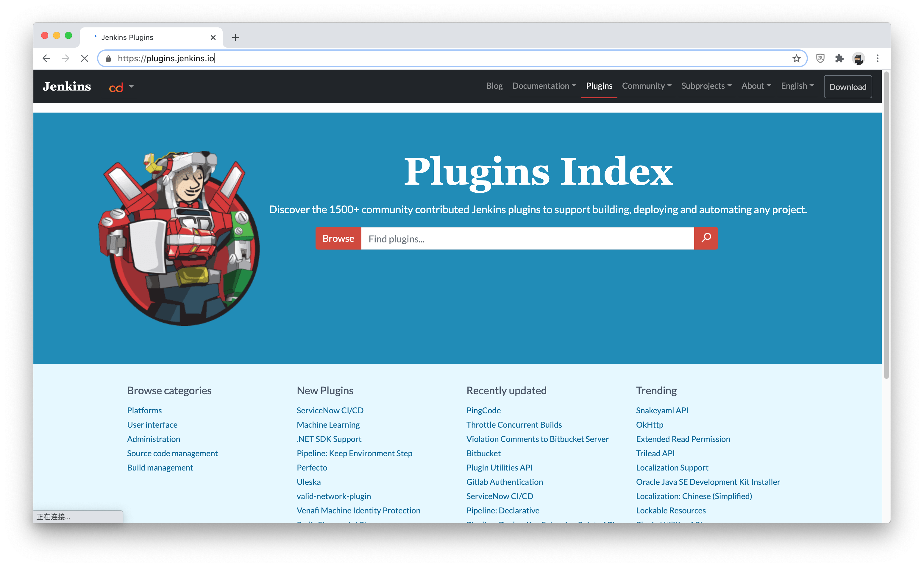Open the valid-network-plugin link
Image resolution: width=924 pixels, height=567 pixels.
tap(334, 496)
